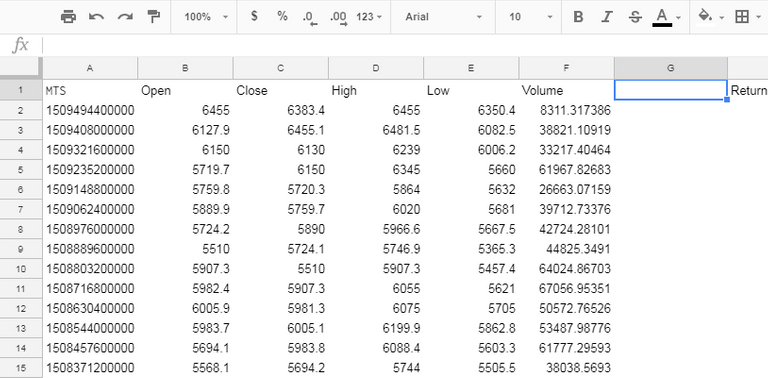Open the 123 more formats menu
This screenshot has width=768, height=378.
(369, 17)
